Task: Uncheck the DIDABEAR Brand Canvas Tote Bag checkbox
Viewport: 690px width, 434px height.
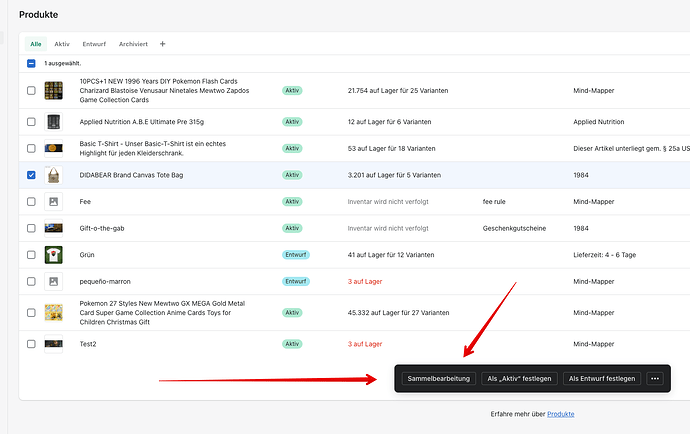Action: point(31,175)
